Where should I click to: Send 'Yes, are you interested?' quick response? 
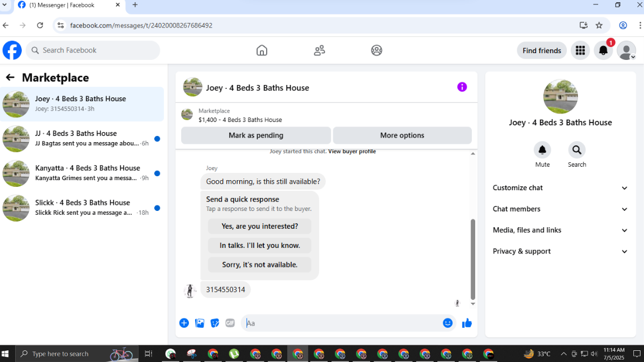pyautogui.click(x=259, y=226)
